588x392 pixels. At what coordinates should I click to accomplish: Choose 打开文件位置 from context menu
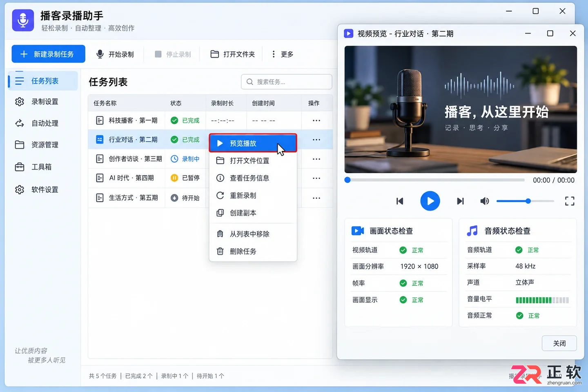[x=253, y=160]
